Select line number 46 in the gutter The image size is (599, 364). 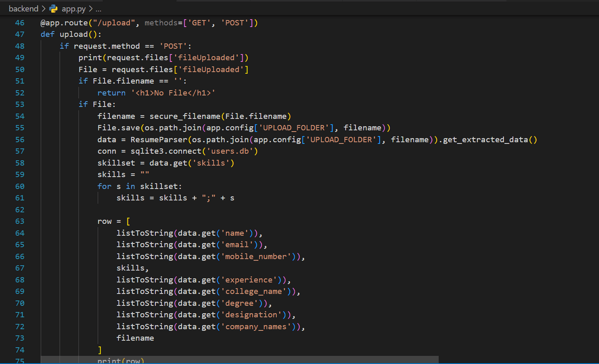point(20,23)
